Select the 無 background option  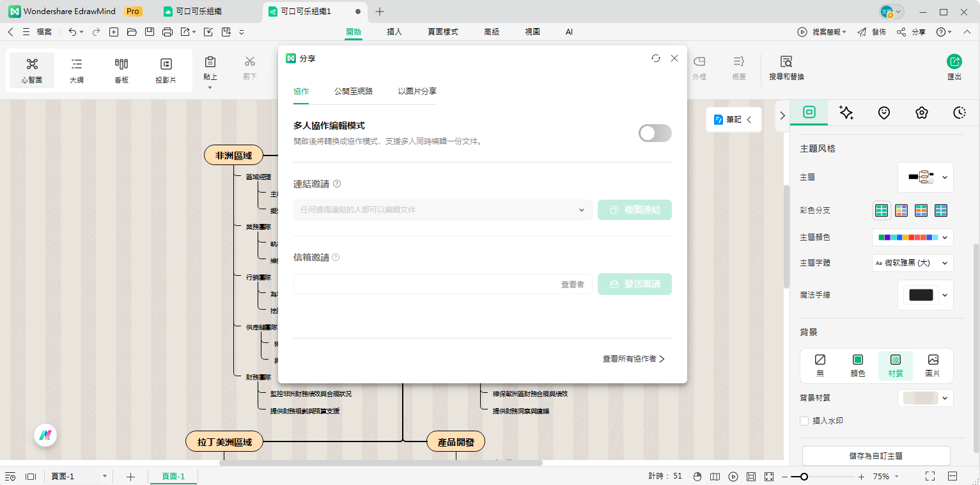click(820, 365)
